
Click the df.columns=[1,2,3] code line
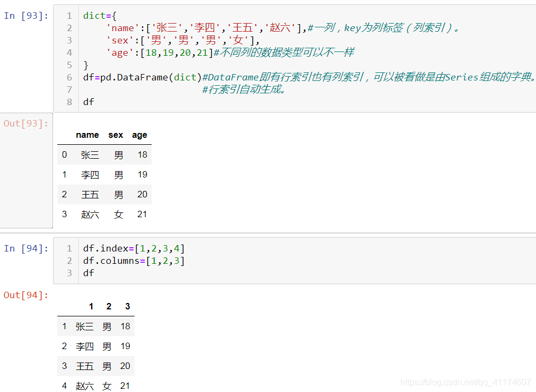133,261
